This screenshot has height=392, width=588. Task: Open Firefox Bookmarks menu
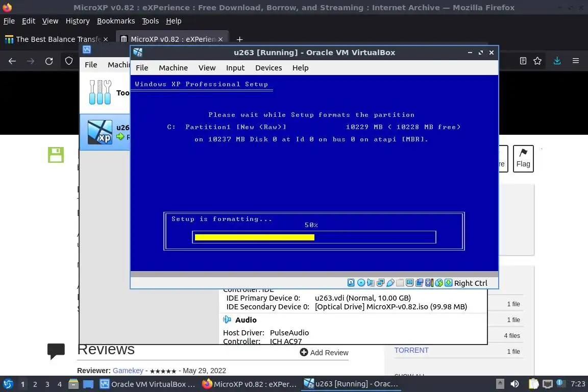click(116, 21)
